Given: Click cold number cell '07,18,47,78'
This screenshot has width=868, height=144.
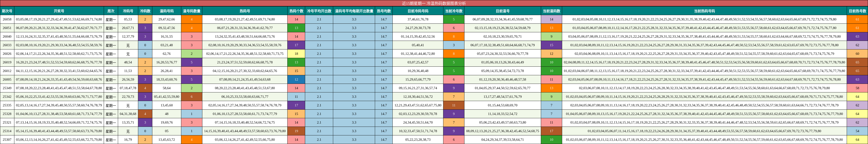Looking at the screenshot, I should click(x=128, y=88).
